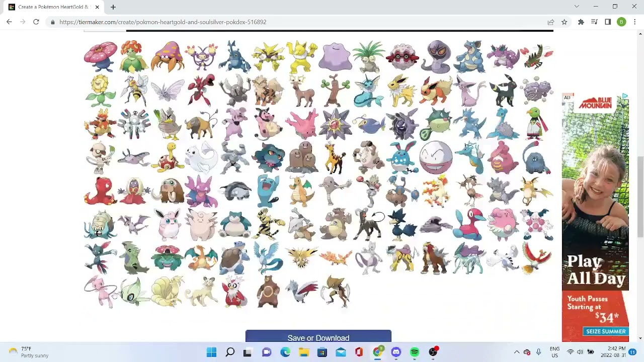Select the Sunflora image
Screen dimensions: 644x362
100,90
